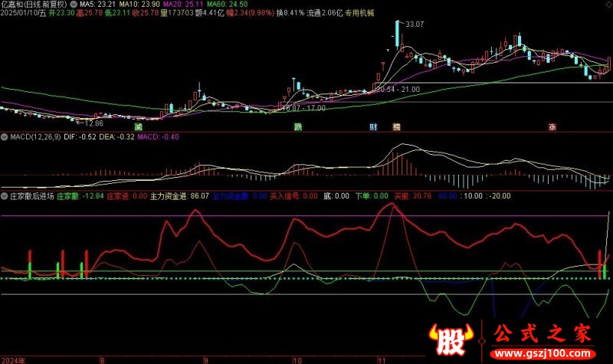Click the 榜 event marker icon
Image resolution: width=613 pixels, height=364 pixels.
click(396, 126)
